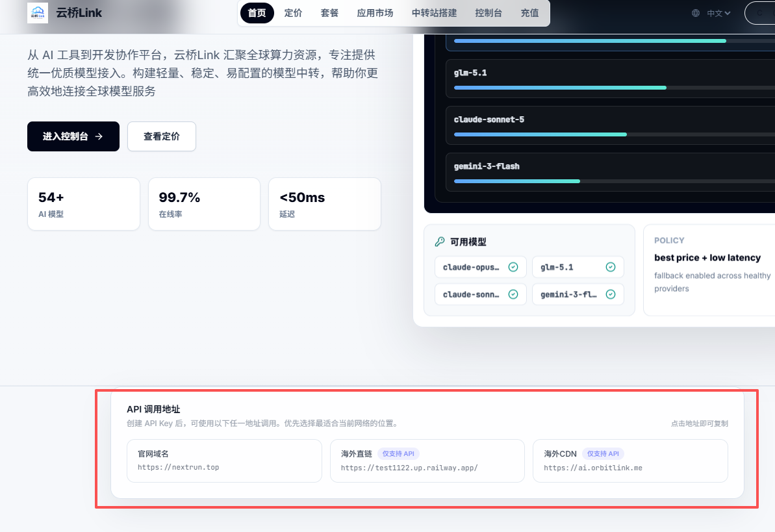Image resolution: width=775 pixels, height=532 pixels.
Task: Click the glm-5.1 model chip
Action: pos(578,267)
